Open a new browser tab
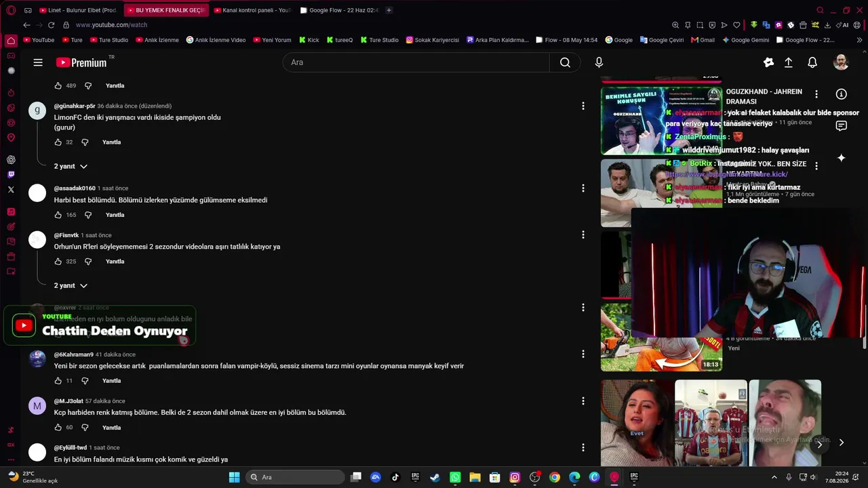This screenshot has height=488, width=868. 389,10
